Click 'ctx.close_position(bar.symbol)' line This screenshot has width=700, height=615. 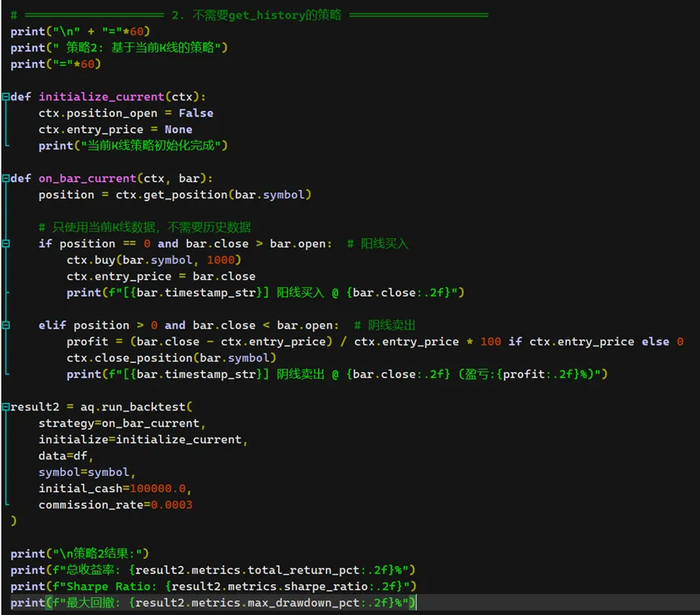coord(172,358)
